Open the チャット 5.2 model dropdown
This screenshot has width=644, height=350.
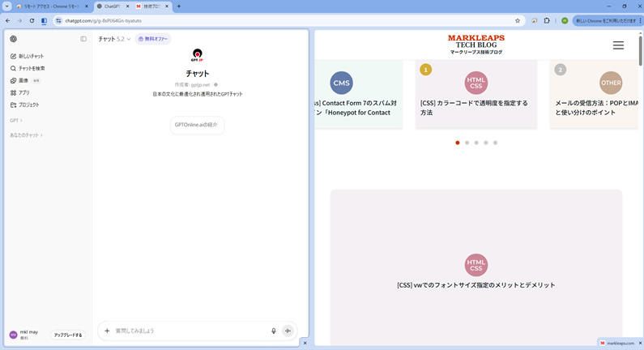114,39
